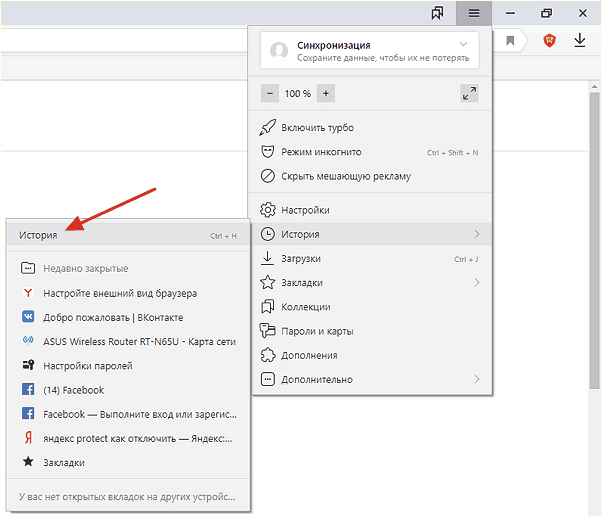Click the Дополнительно ellipsis icon
Screen dimensions: 602x517
click(x=268, y=379)
